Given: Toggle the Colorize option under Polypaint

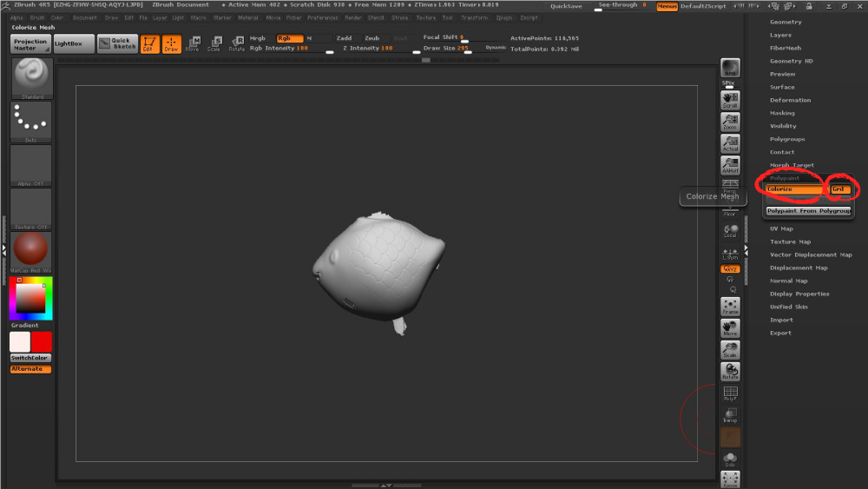Looking at the screenshot, I should 793,189.
